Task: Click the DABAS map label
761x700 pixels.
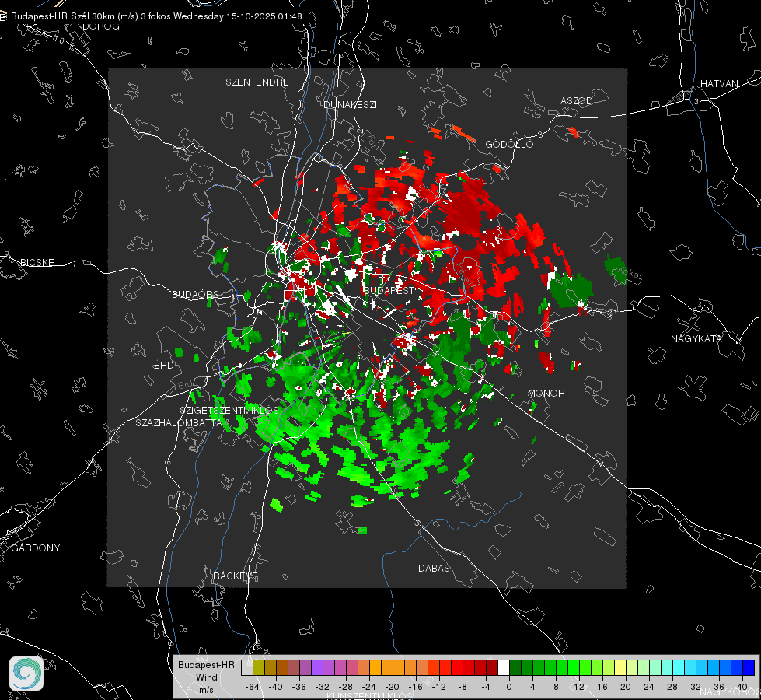Action: [434, 568]
